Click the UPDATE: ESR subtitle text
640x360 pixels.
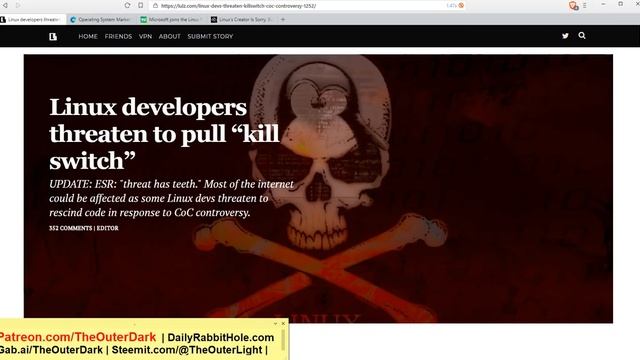click(x=171, y=198)
